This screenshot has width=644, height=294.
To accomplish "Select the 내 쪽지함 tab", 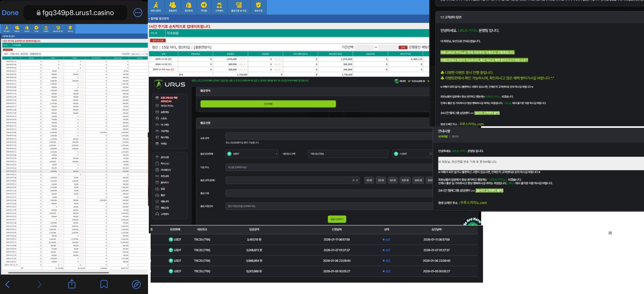I will coord(443,137).
